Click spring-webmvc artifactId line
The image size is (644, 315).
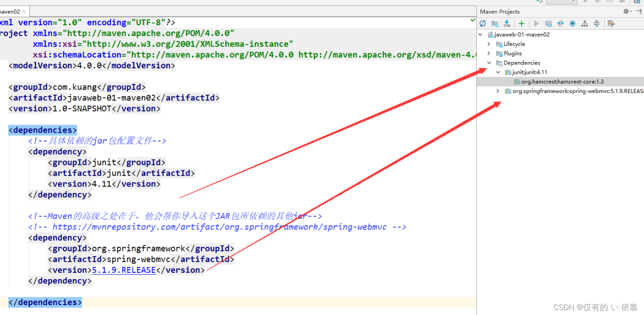[141, 259]
